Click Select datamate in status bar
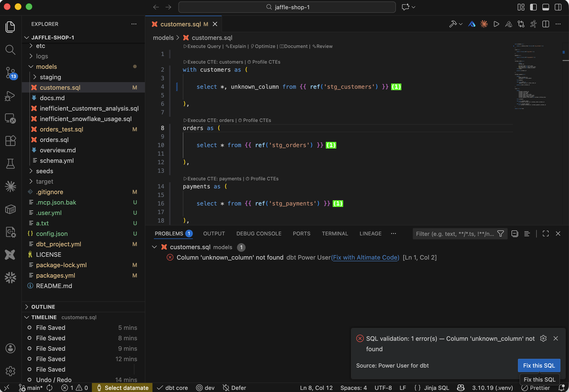Viewport: 569px width, 392px height. pos(122,387)
